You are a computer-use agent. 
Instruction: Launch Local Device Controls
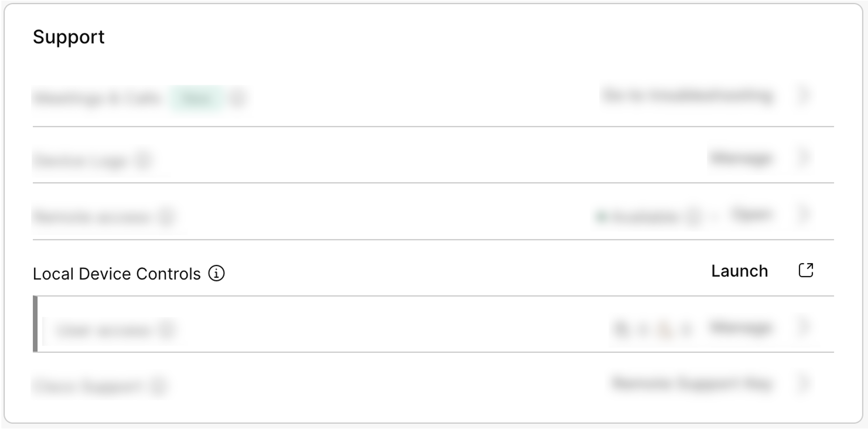point(739,271)
